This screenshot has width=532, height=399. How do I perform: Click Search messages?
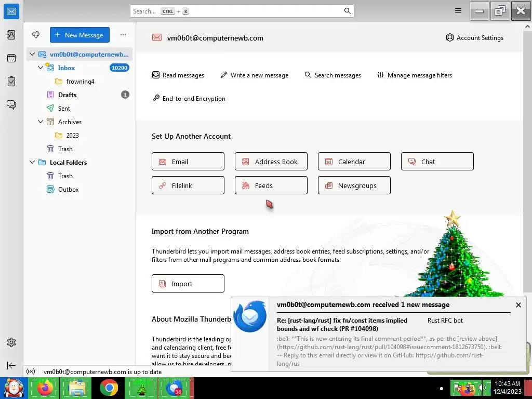[x=333, y=75]
